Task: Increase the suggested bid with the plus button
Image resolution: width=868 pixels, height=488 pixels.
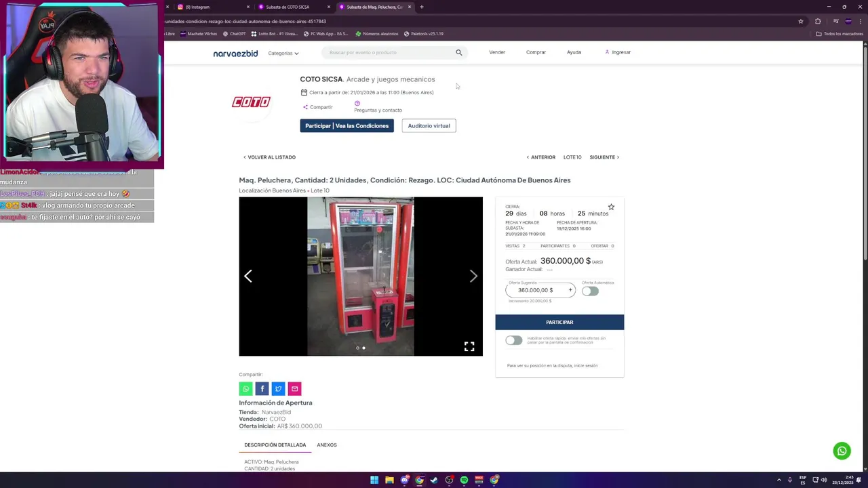Action: coord(570,290)
